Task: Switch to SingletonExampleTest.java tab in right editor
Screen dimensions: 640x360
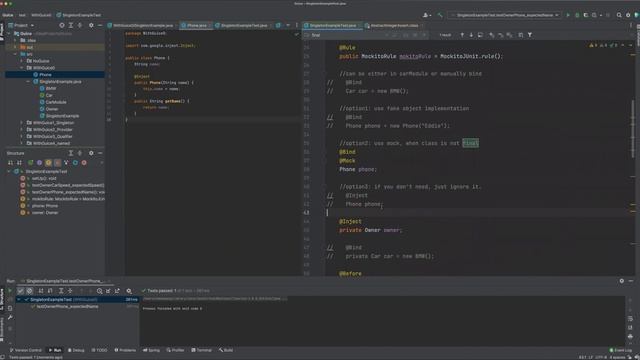Action: click(332, 25)
